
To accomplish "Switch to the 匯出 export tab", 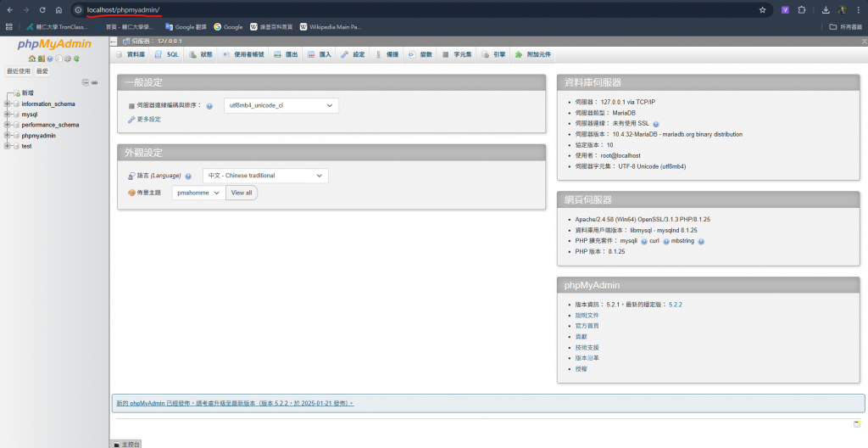I will coord(286,54).
